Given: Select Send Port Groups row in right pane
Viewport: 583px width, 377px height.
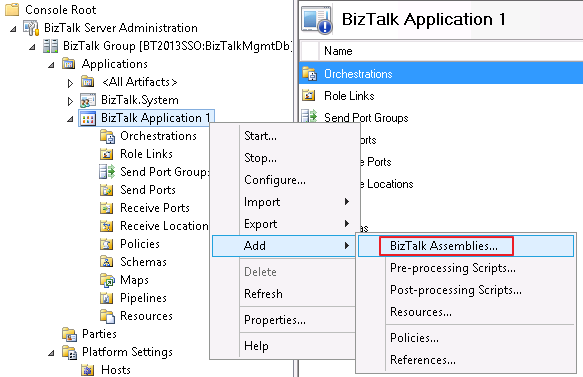Looking at the screenshot, I should pyautogui.click(x=441, y=117).
